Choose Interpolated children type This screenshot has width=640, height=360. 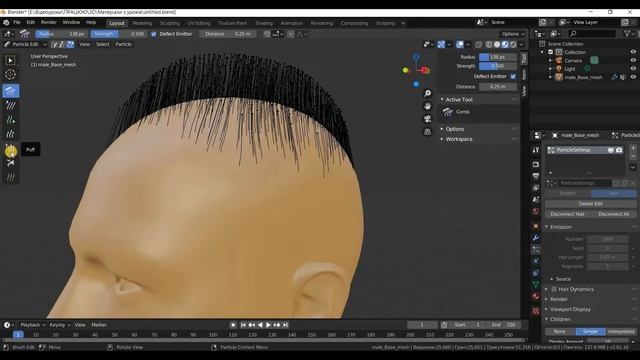click(621, 331)
